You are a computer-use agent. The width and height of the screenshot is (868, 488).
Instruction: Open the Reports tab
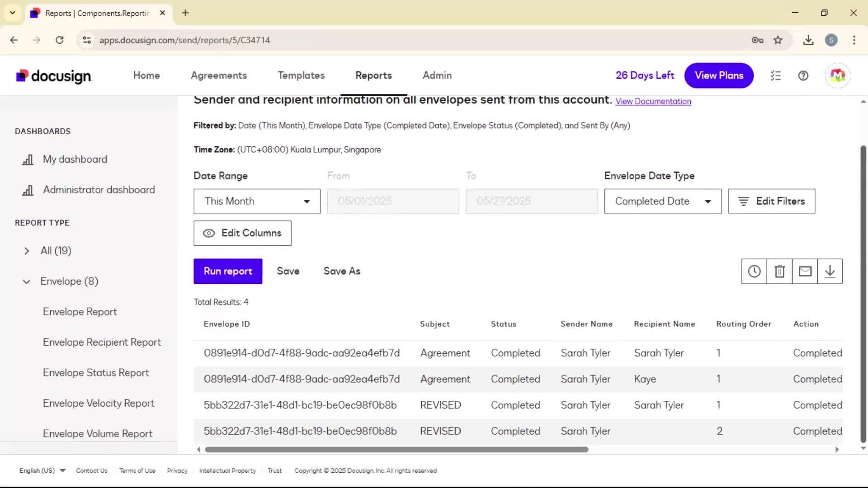pos(373,75)
